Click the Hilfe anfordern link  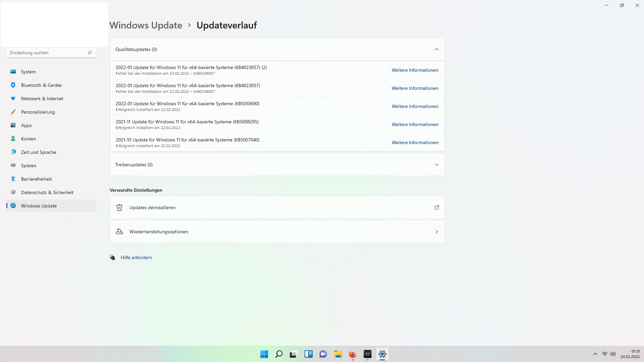click(x=136, y=257)
